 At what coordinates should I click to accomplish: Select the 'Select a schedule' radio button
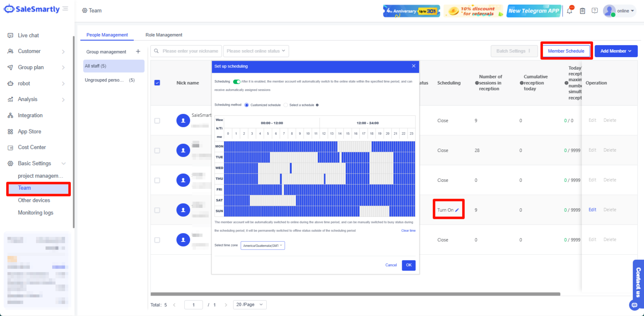pyautogui.click(x=285, y=105)
